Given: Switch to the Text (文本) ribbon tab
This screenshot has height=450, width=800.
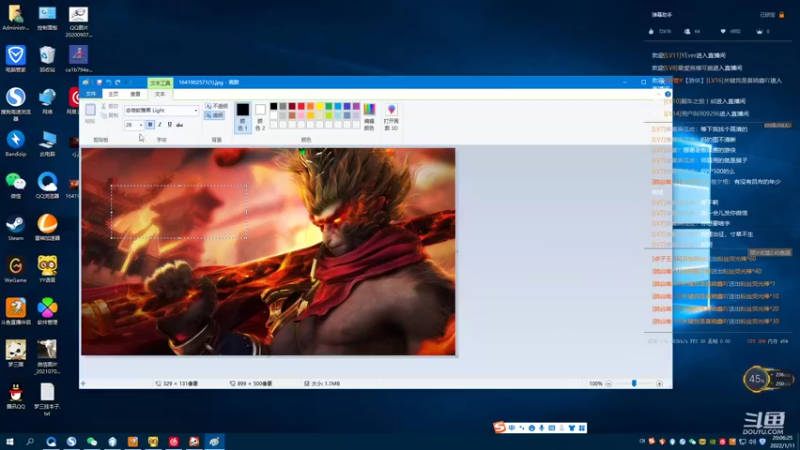Looking at the screenshot, I should pyautogui.click(x=160, y=94).
